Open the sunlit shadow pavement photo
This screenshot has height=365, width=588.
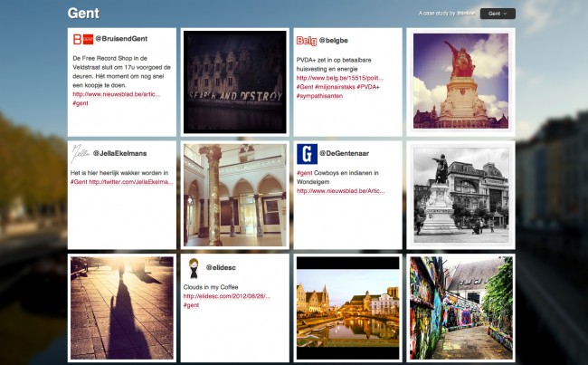[122, 308]
